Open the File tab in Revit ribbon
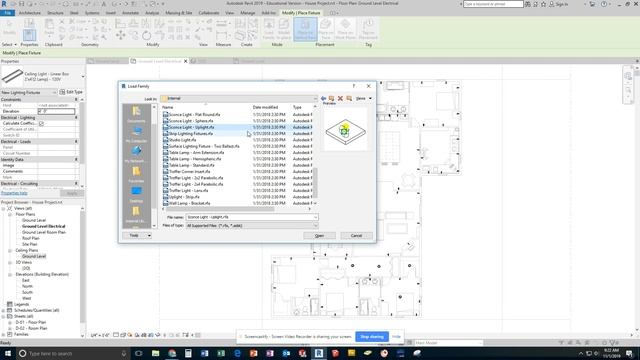 (7, 13)
